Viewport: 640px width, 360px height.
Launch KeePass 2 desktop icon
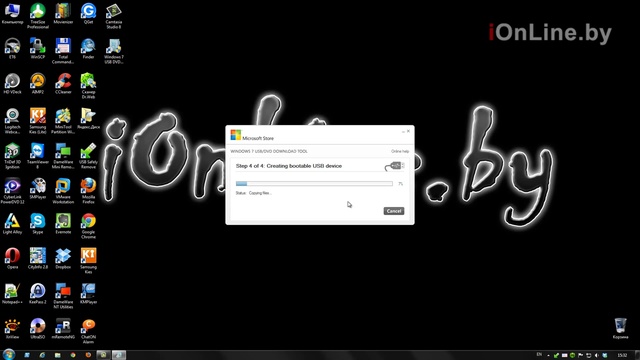click(x=38, y=293)
